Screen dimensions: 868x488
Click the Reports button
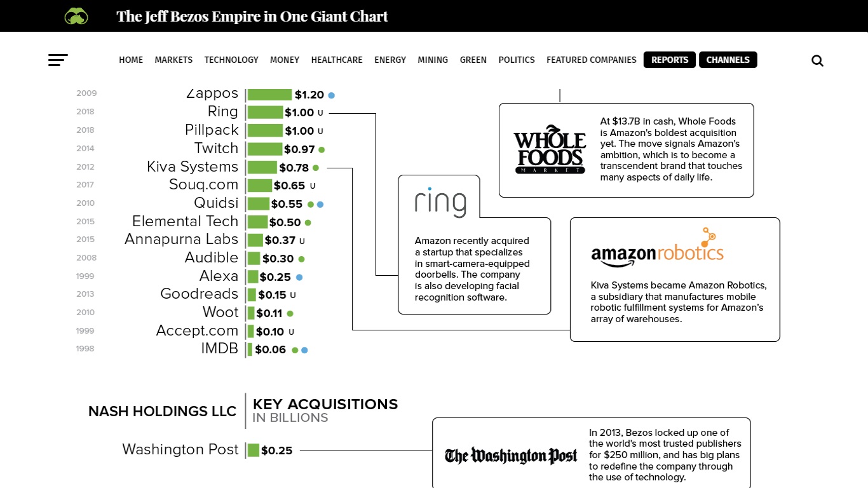click(x=670, y=60)
